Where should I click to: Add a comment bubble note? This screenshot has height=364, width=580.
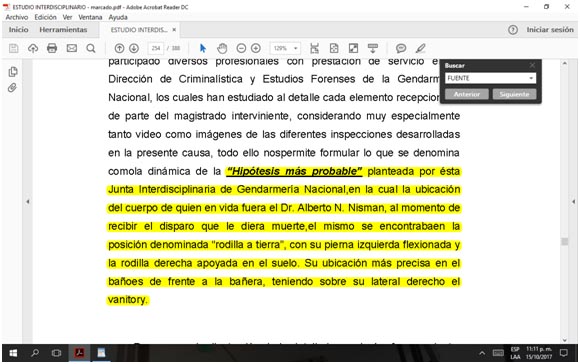(x=401, y=48)
